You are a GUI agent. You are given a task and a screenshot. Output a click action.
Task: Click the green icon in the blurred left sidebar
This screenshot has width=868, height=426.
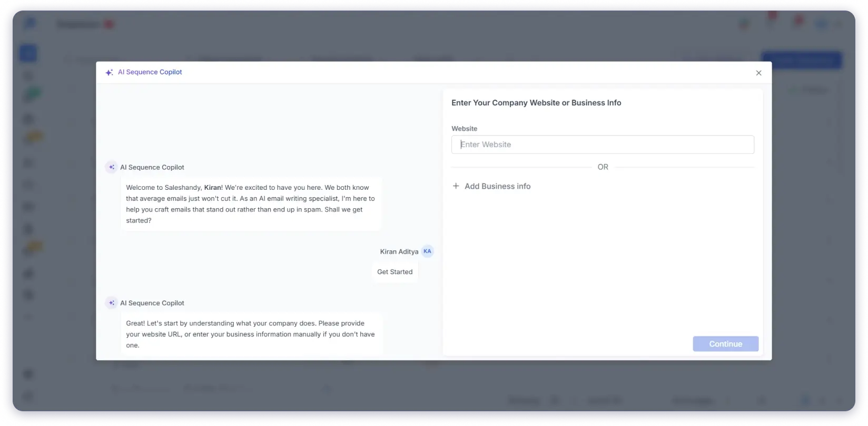point(31,95)
